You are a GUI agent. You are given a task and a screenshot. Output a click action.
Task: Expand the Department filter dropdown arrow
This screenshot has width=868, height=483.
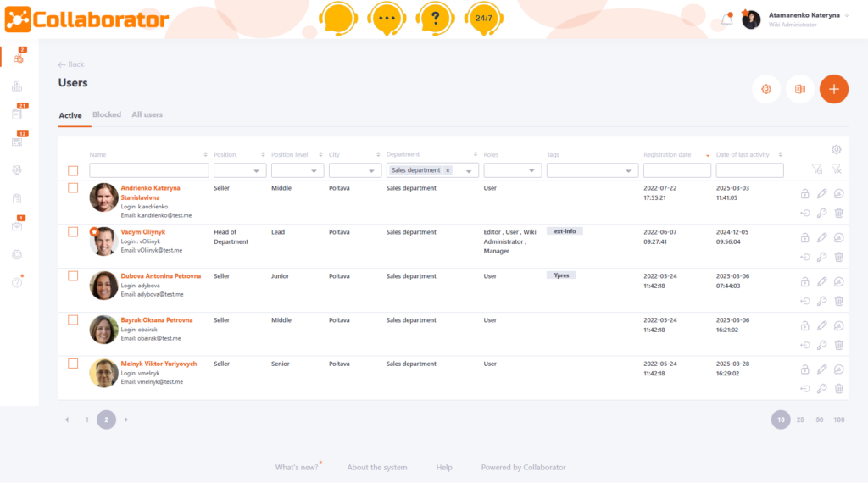[469, 171]
